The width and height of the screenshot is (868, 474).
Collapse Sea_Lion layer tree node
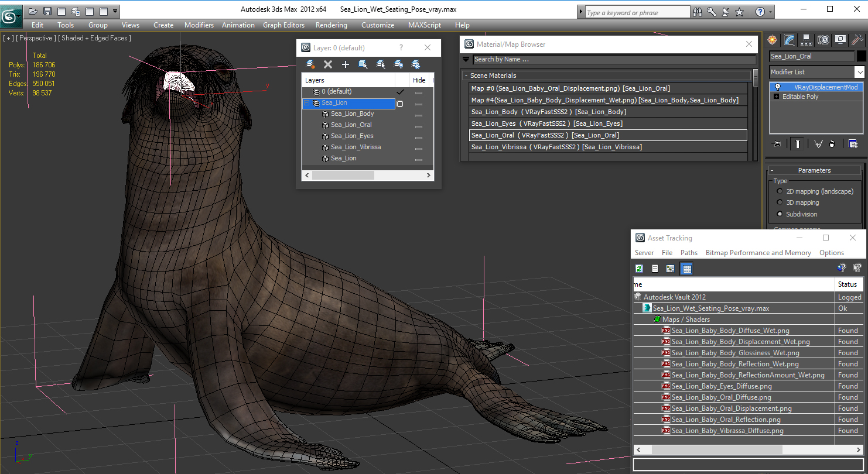click(306, 103)
